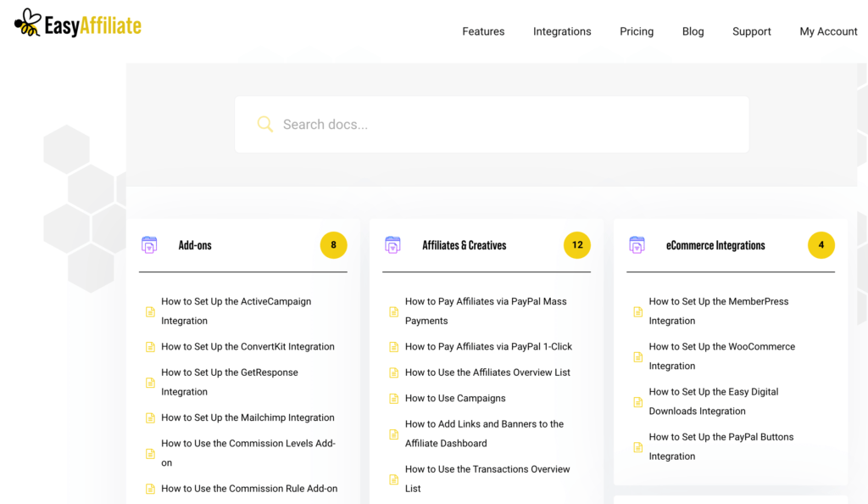
Task: Click the Easy Affiliate bee logo
Action: pos(28,23)
